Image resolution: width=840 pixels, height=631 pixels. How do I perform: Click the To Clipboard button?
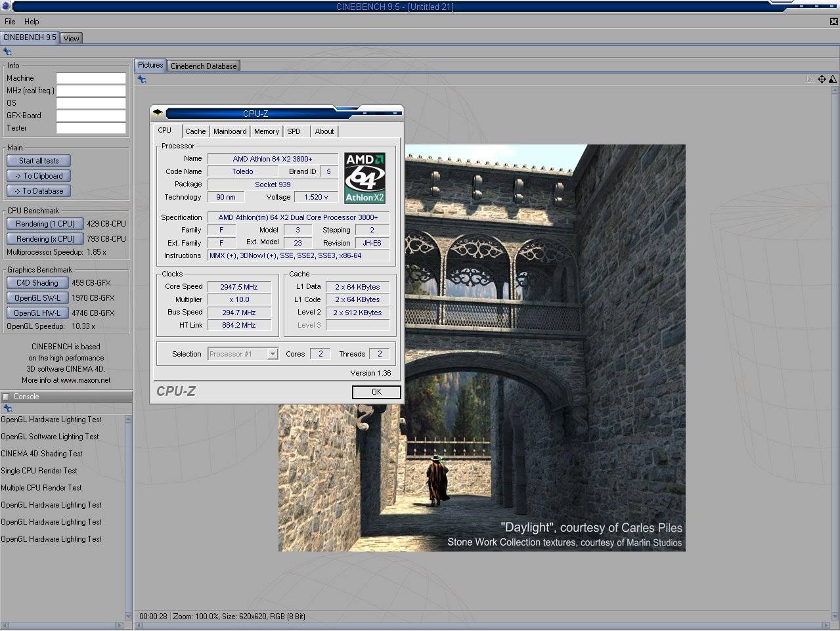(x=39, y=176)
